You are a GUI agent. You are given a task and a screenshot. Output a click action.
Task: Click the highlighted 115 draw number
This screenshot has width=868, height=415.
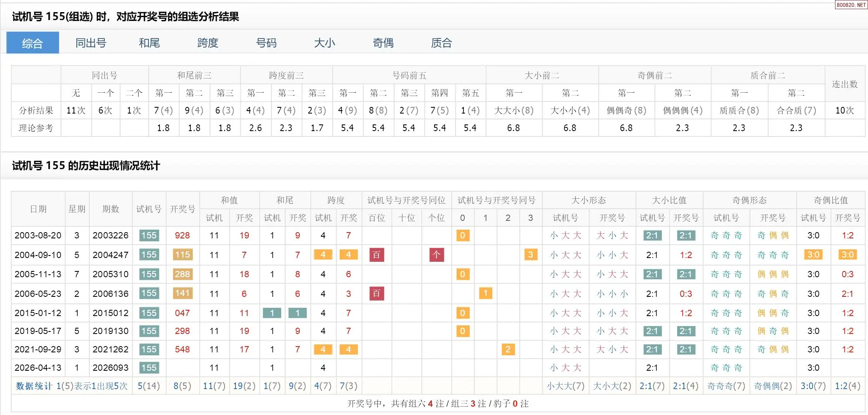[x=182, y=255]
